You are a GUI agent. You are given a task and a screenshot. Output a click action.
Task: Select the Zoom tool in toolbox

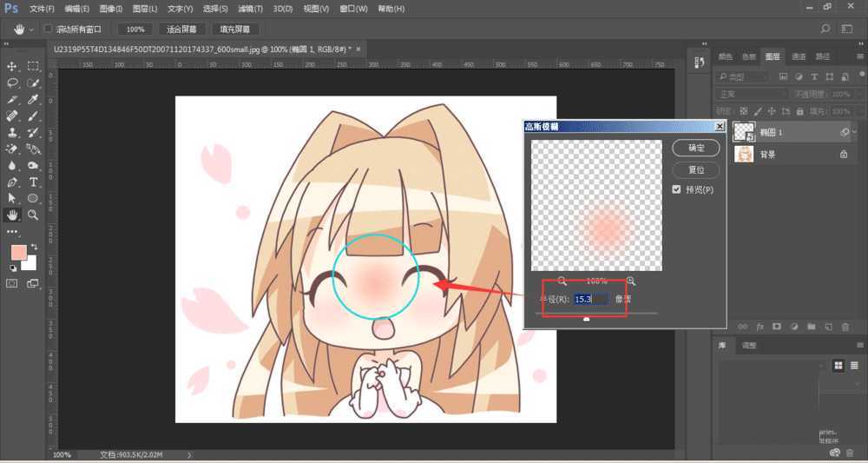pos(34,215)
